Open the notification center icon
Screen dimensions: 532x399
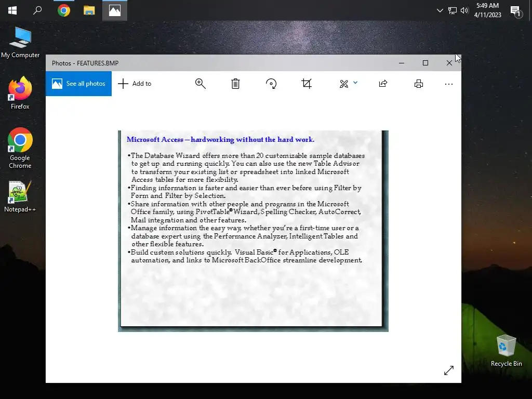(x=516, y=11)
